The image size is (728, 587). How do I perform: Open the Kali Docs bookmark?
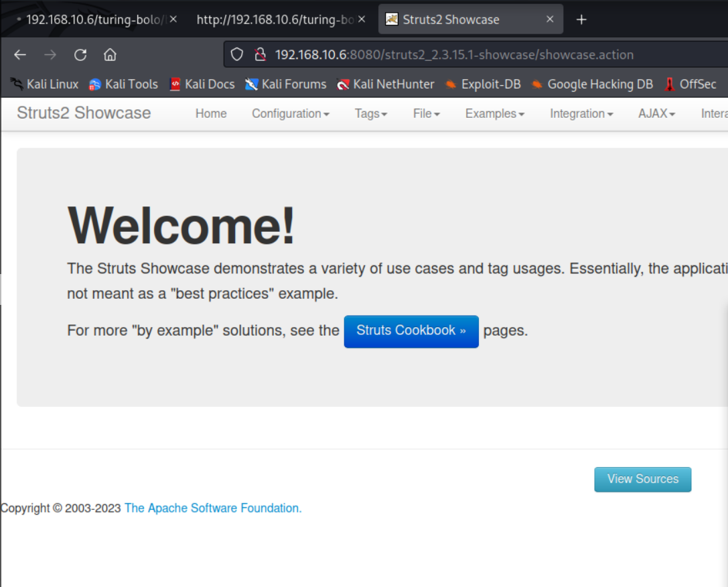coord(202,84)
